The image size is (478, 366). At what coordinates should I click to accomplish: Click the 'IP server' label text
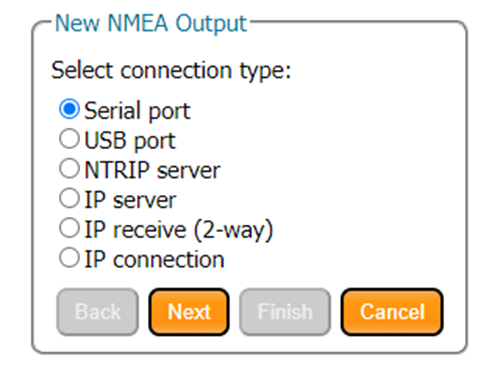pyautogui.click(x=130, y=200)
